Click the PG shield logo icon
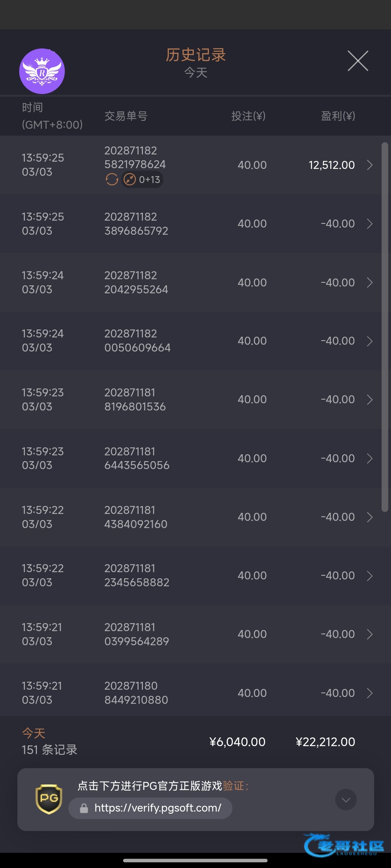The image size is (391, 868). (x=49, y=799)
